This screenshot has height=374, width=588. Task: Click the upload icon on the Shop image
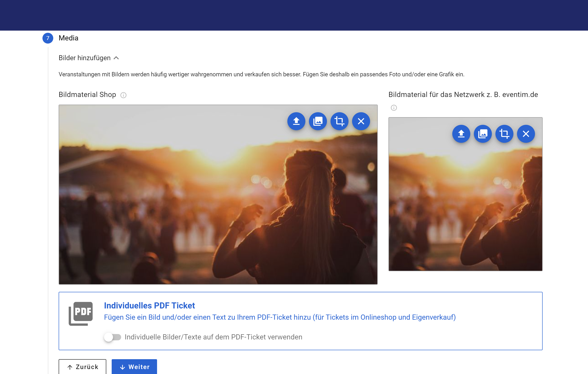pos(296,121)
